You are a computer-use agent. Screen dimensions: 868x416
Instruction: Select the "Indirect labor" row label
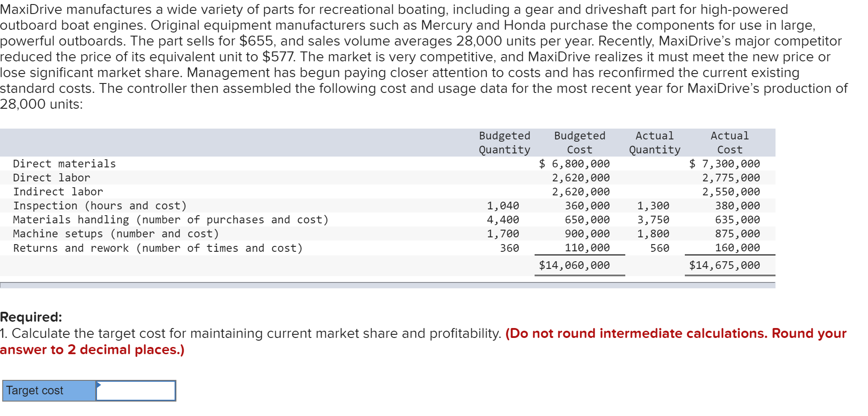click(x=58, y=192)
